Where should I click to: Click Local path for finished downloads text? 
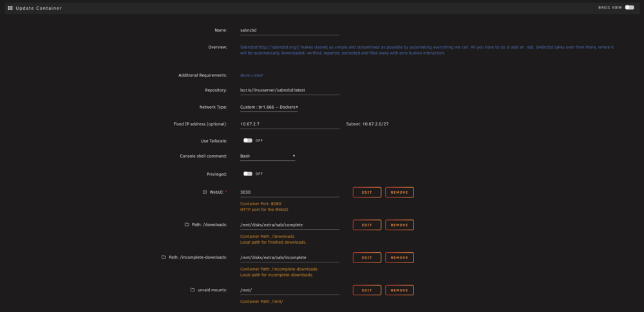[x=273, y=243]
